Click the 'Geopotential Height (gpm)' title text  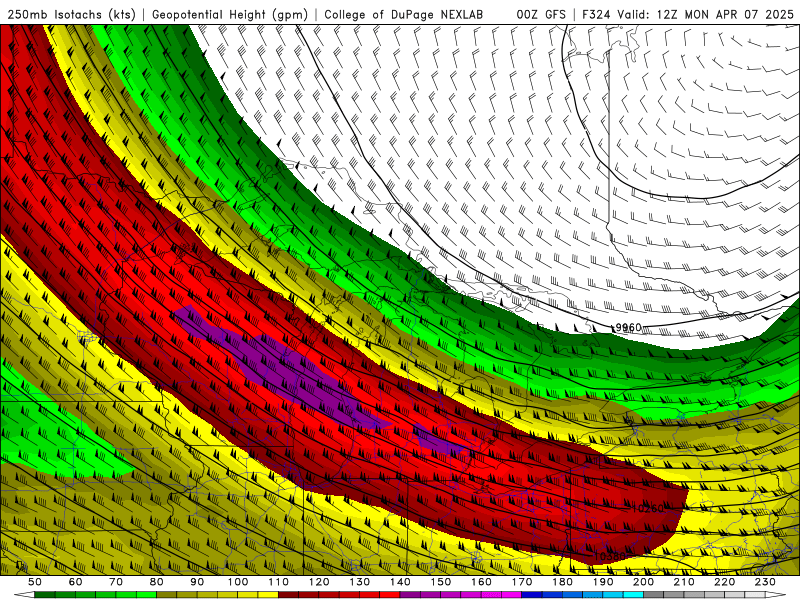[230, 14]
